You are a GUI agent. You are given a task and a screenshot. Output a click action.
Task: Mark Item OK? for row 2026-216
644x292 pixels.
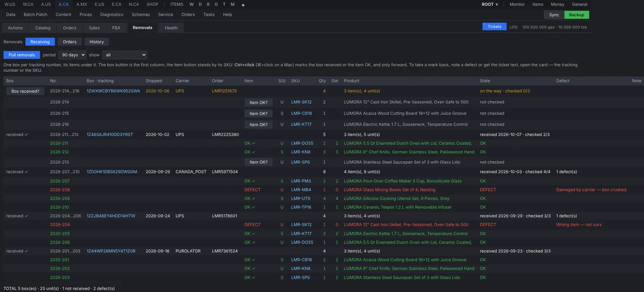click(258, 124)
